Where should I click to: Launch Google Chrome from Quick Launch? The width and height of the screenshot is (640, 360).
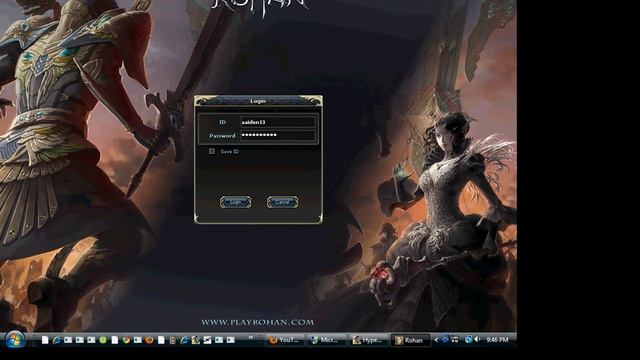(x=126, y=340)
